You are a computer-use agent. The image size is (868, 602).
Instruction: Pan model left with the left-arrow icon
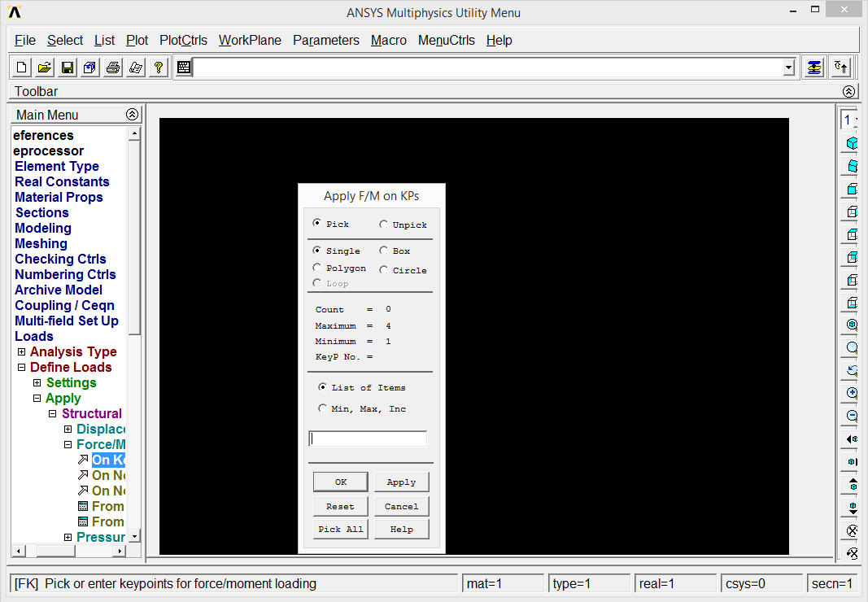pos(852,438)
